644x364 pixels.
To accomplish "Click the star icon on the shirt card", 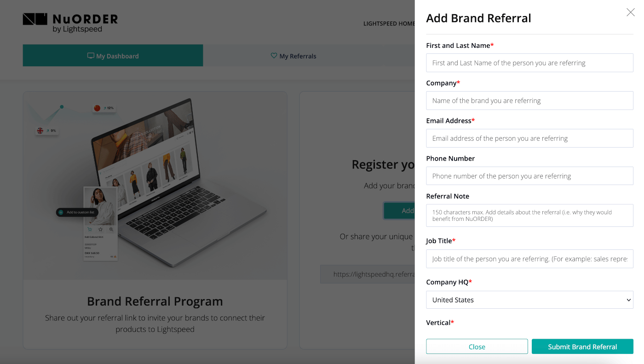I will click(100, 229).
